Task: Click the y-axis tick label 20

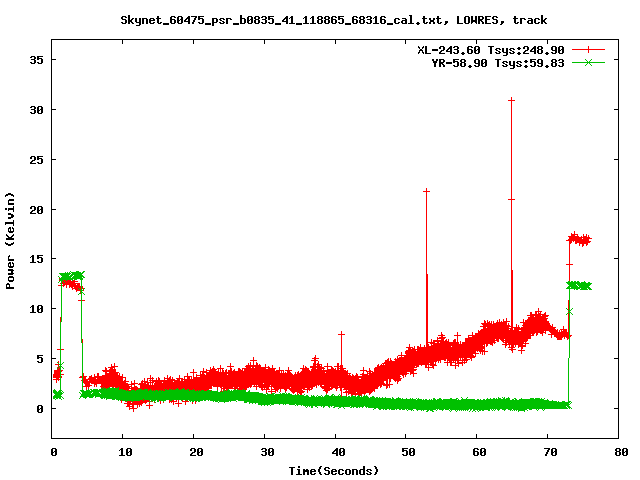Action: pyautogui.click(x=36, y=209)
